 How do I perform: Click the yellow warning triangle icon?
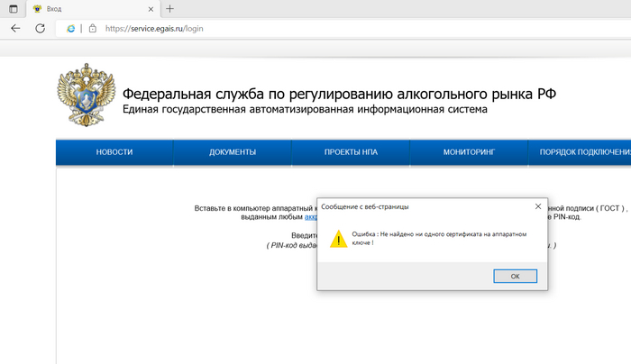coord(338,239)
